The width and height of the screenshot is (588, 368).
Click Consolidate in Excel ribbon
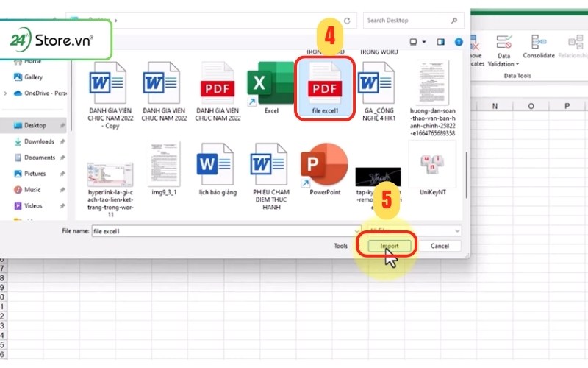coord(539,47)
